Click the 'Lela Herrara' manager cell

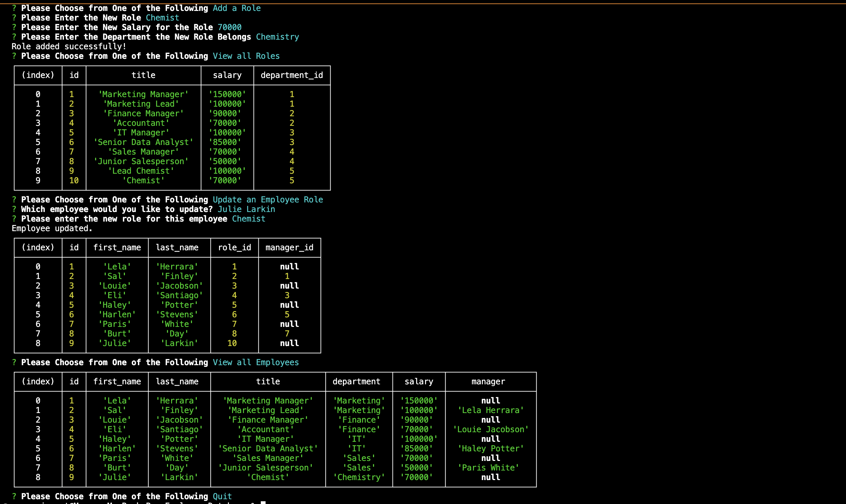click(x=490, y=410)
